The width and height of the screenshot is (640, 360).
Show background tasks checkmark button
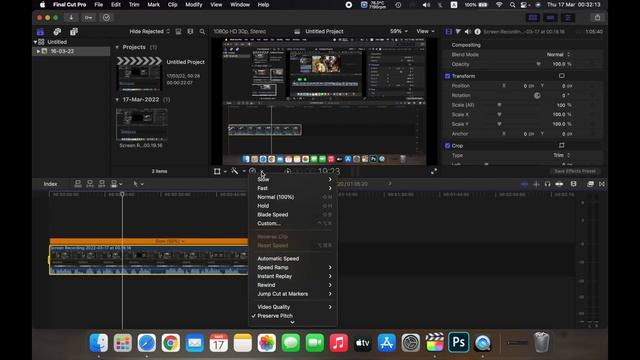coord(107,18)
